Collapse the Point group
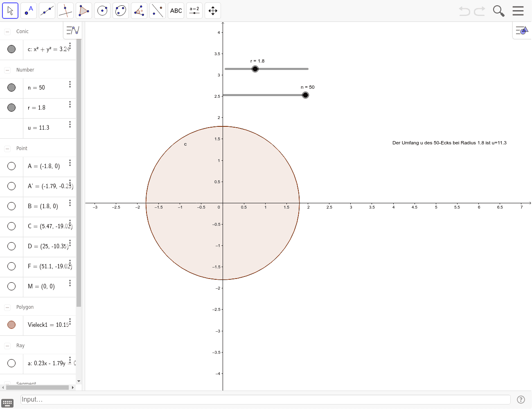Screen dimensions: 532x409 [7, 148]
